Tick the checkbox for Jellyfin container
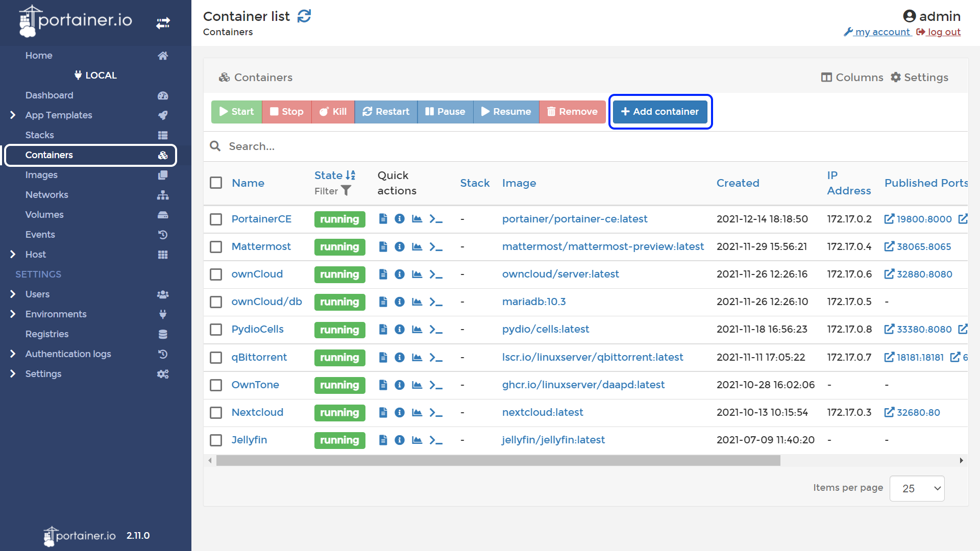The image size is (980, 551). pos(216,440)
